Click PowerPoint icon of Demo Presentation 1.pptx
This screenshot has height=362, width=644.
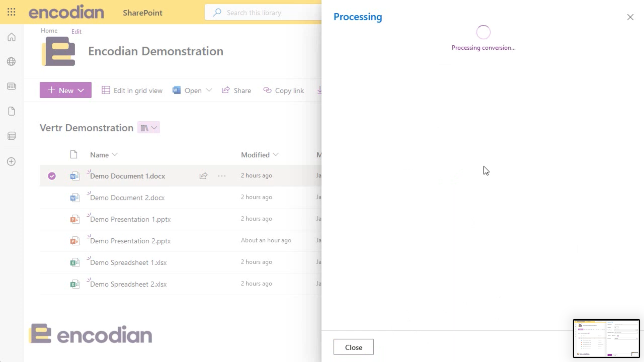coord(74,220)
